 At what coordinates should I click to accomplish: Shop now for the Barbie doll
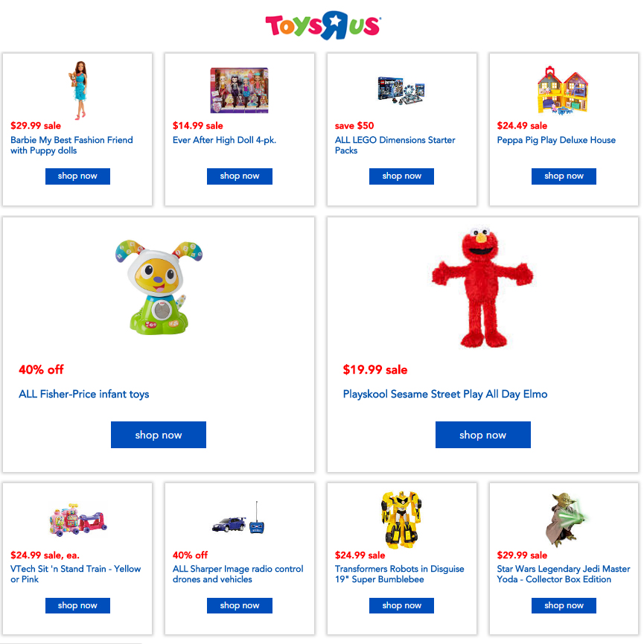coord(77,176)
